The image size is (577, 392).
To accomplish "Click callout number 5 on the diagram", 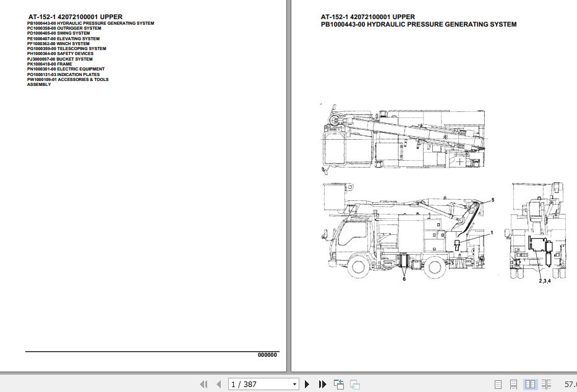I will (x=492, y=200).
